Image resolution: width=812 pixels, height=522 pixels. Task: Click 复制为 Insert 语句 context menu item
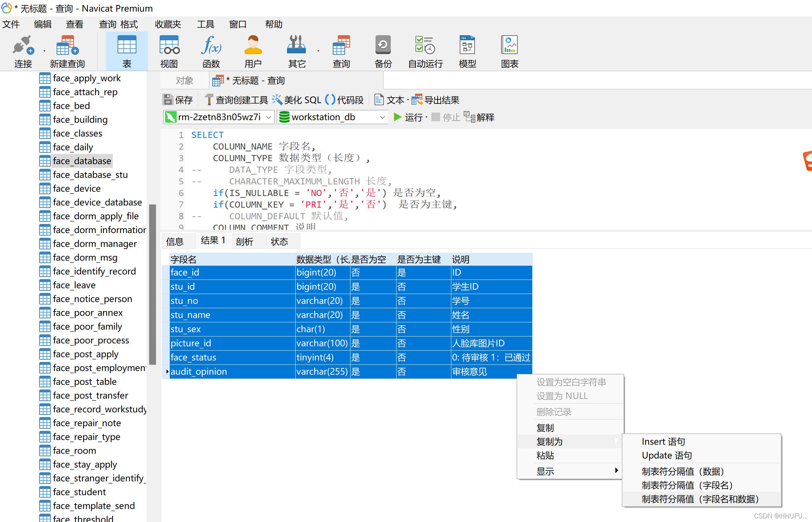pos(662,441)
